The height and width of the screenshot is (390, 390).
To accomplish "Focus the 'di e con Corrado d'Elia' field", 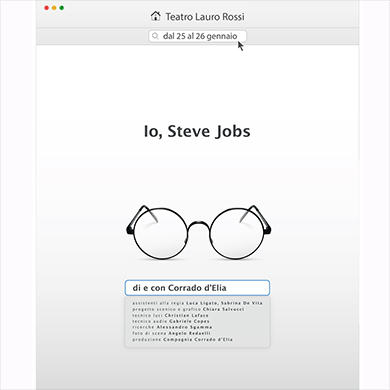I will [197, 288].
